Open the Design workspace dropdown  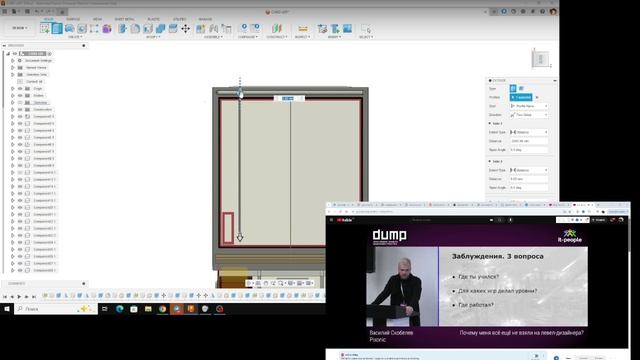tap(20, 28)
